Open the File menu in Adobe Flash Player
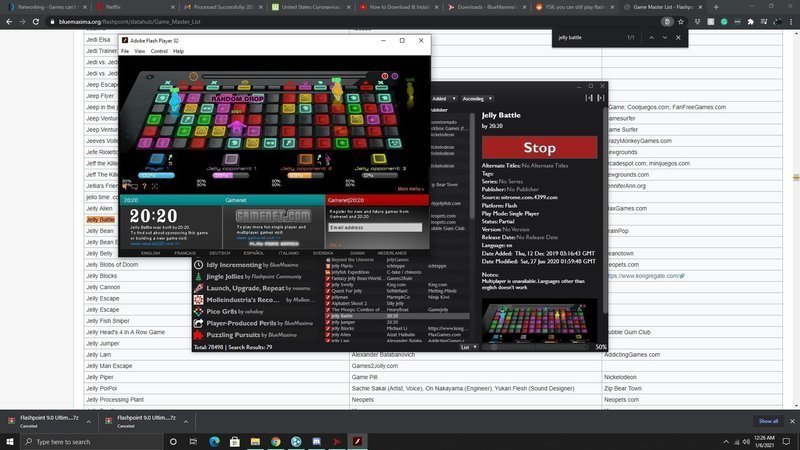 (125, 51)
